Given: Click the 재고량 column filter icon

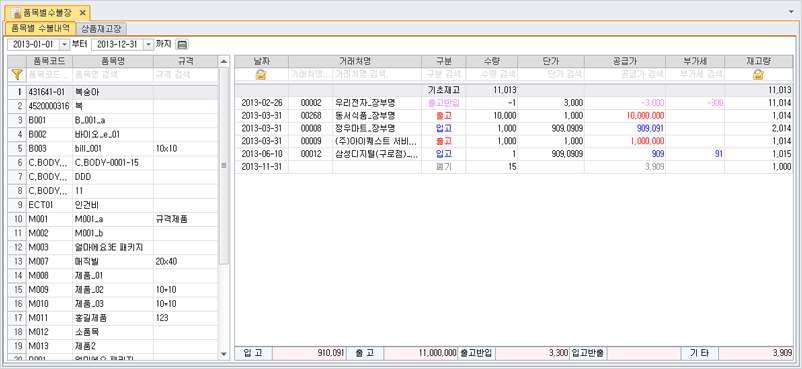Looking at the screenshot, I should [758, 75].
